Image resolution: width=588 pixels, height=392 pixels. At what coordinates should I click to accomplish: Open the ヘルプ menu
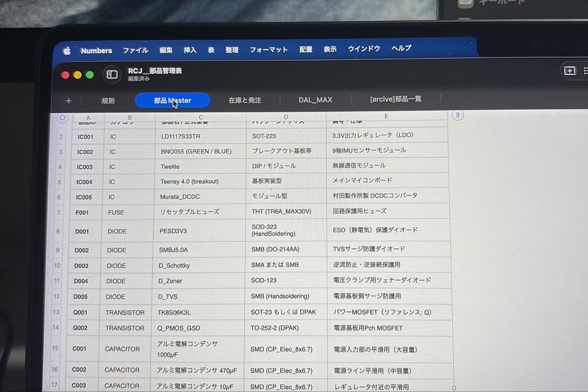coord(401,48)
